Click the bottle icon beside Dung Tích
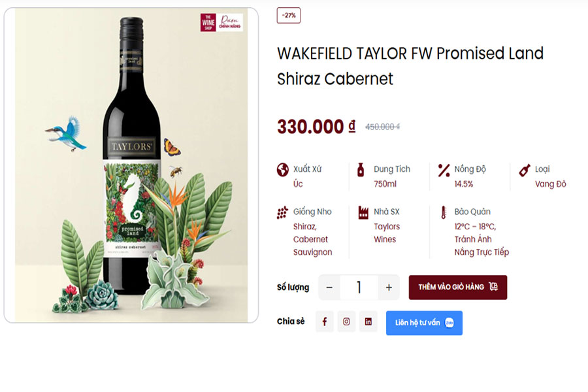Viewport: 588px width, 392px height. [361, 170]
